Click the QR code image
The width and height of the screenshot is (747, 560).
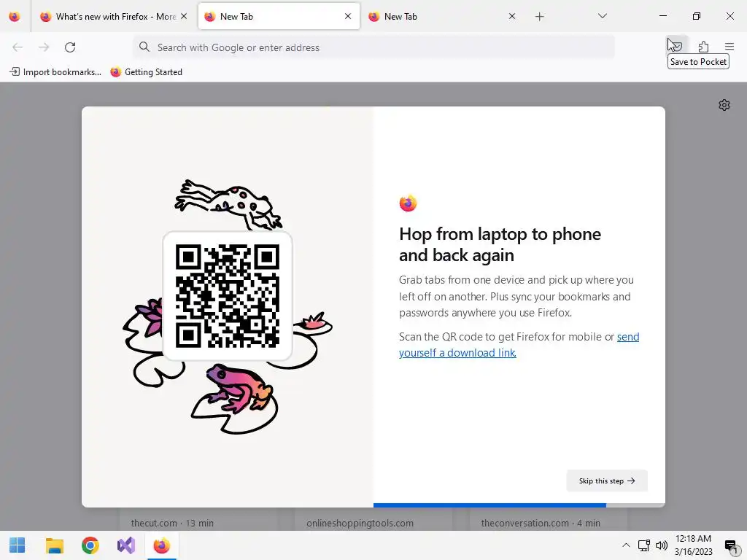coord(228,296)
